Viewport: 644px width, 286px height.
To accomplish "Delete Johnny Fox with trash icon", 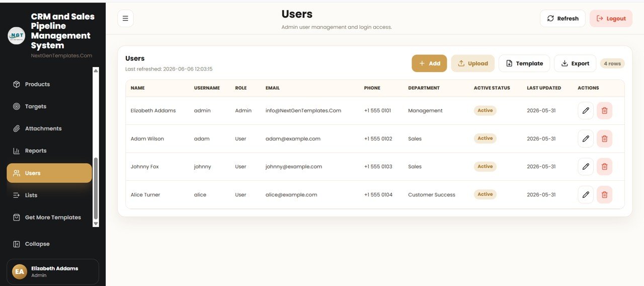I will point(604,166).
